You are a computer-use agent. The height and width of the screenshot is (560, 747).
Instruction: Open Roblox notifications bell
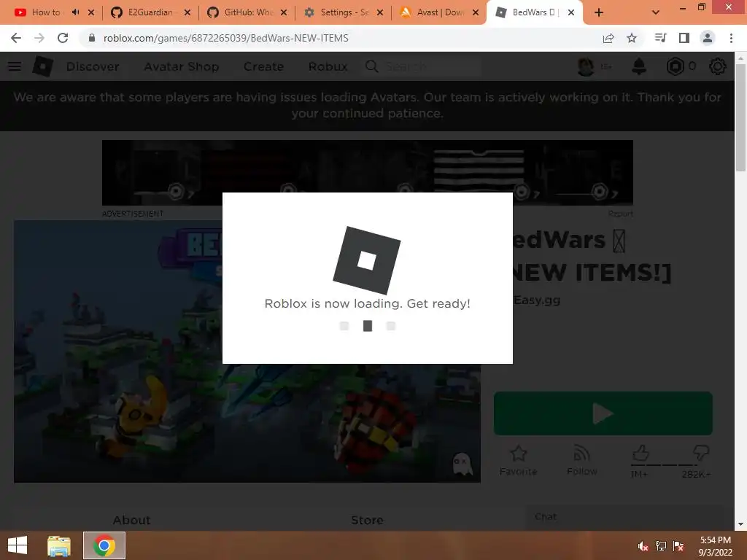639,66
